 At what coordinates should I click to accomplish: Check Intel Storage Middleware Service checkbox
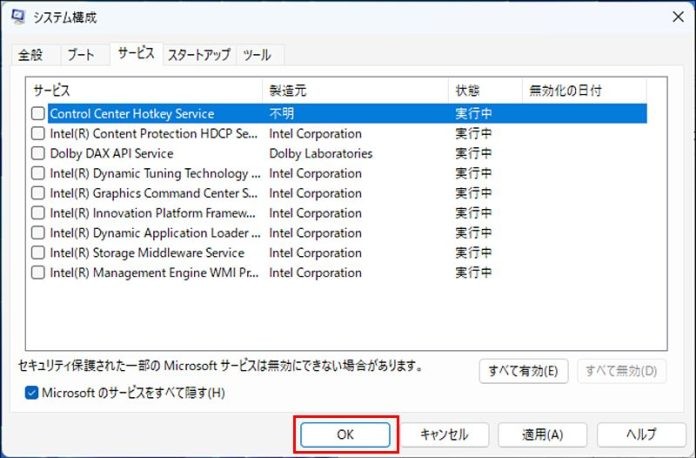tap(38, 253)
